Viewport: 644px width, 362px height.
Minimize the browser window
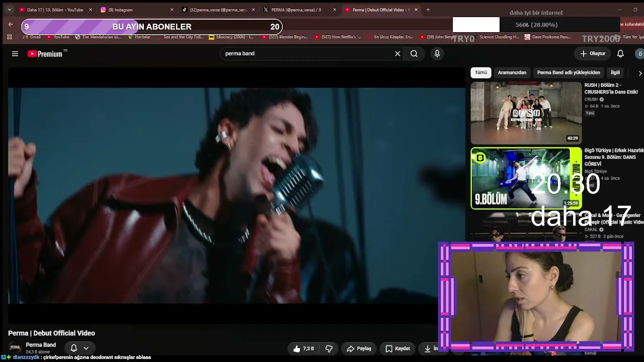(621, 10)
